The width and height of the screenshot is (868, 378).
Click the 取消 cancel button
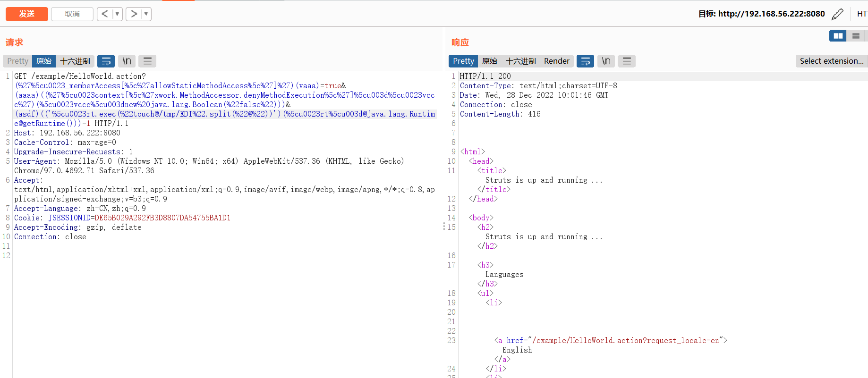[x=72, y=14]
